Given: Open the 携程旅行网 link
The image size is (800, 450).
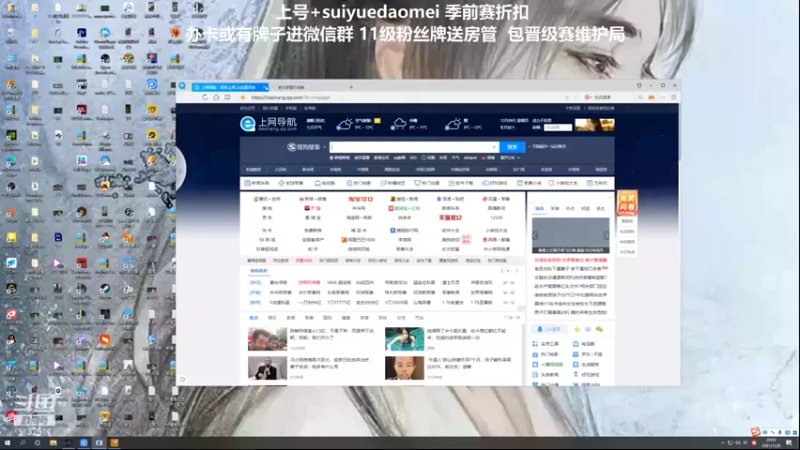Looking at the screenshot, I should [404, 230].
